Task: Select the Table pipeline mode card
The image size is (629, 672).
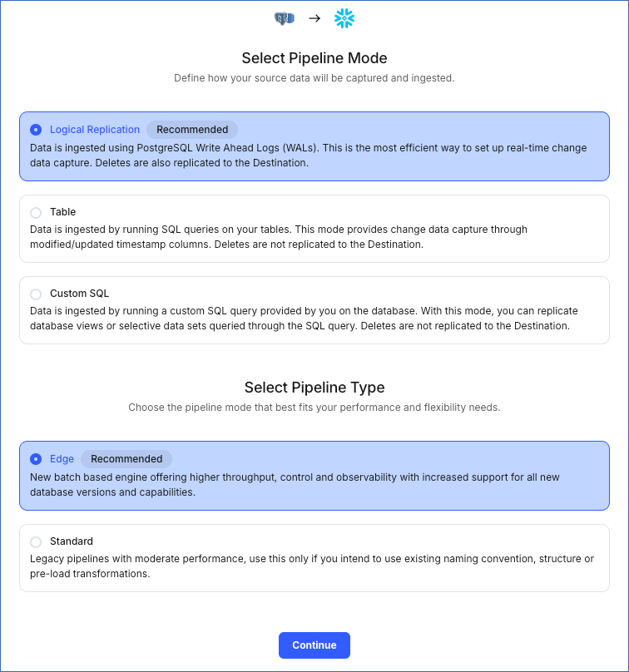Action: coord(314,229)
